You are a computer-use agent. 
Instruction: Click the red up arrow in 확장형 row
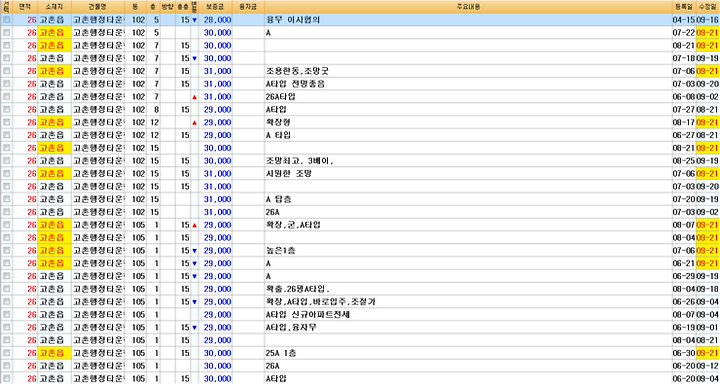[x=194, y=123]
